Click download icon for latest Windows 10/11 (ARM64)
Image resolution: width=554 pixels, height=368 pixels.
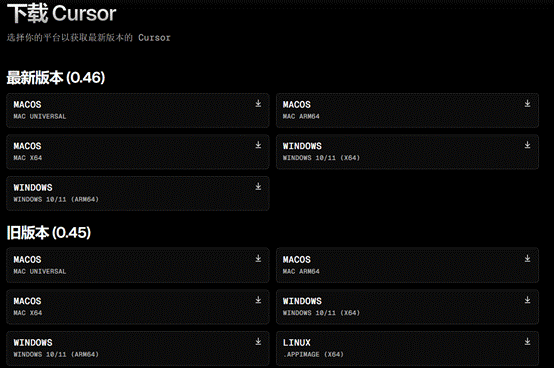(258, 186)
